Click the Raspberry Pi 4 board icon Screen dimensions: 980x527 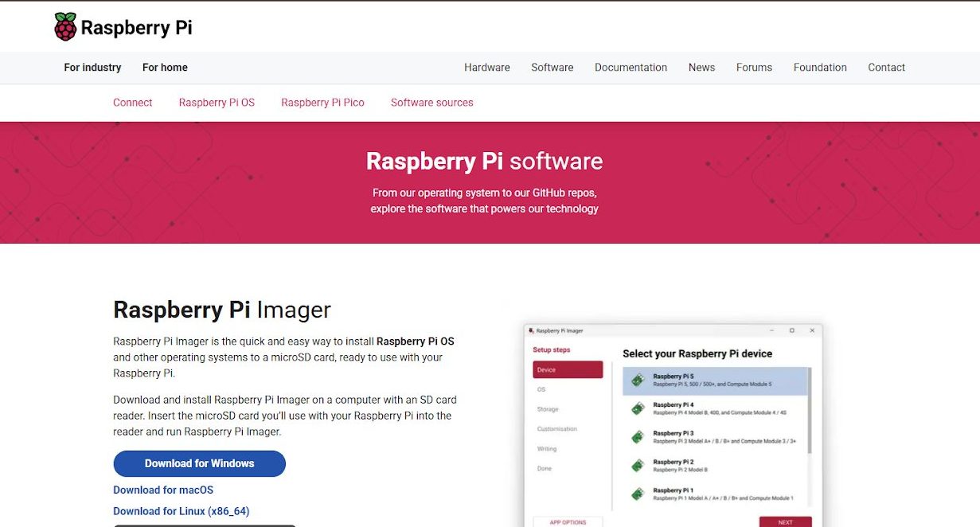pyautogui.click(x=638, y=408)
